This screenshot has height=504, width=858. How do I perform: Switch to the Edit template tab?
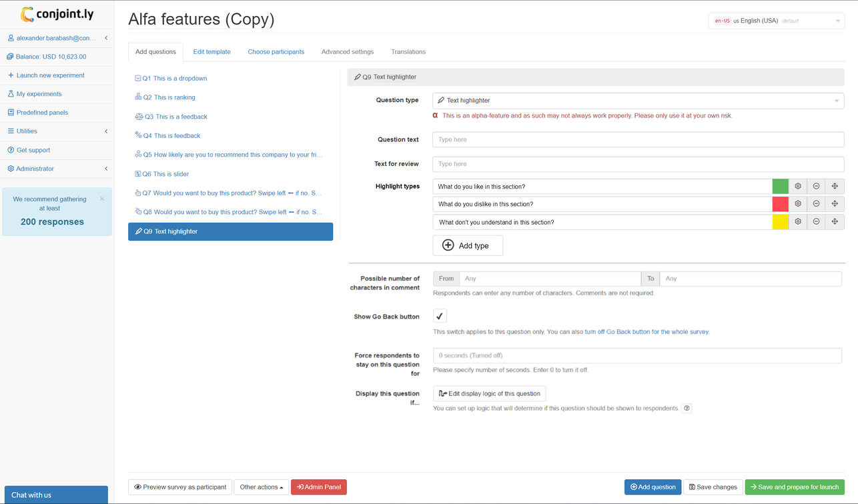click(211, 52)
